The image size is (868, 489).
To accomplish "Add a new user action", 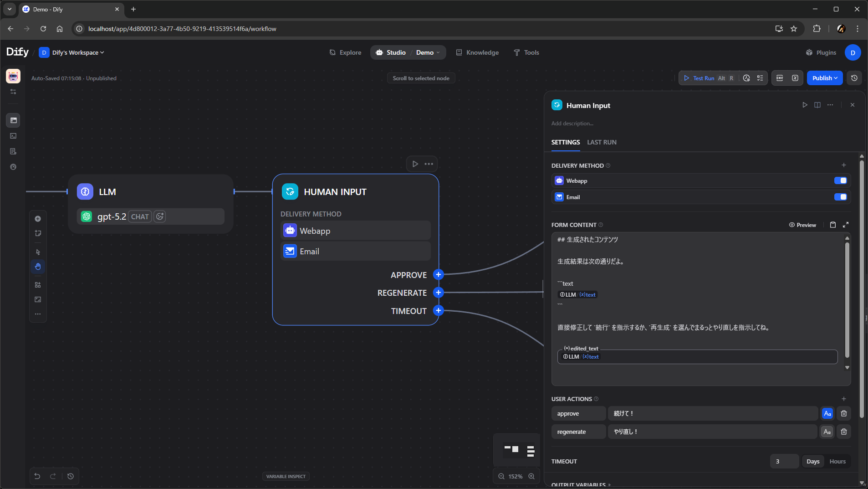I will click(x=843, y=399).
